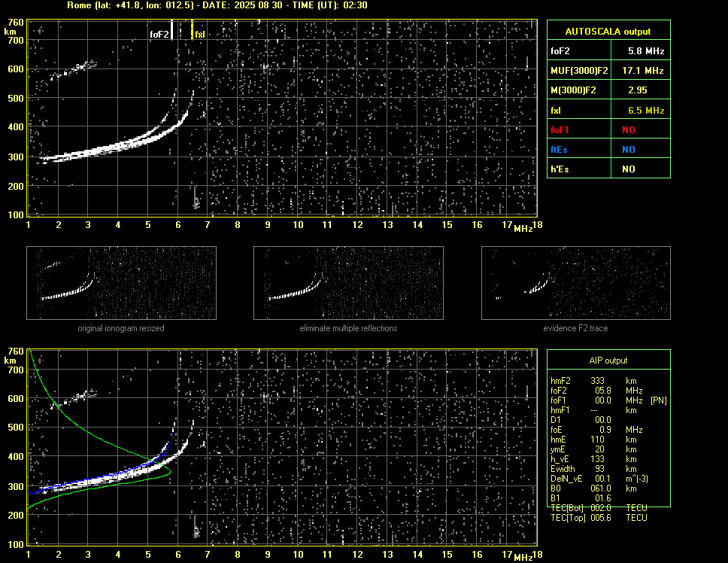Click the foF2 value 5.8 MHz
728x563 pixels.
tap(646, 51)
